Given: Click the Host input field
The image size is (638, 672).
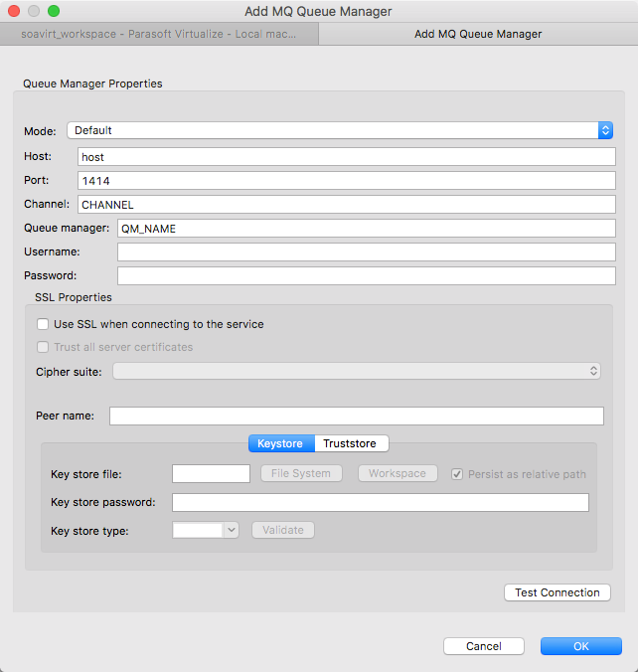Looking at the screenshot, I should point(346,157).
